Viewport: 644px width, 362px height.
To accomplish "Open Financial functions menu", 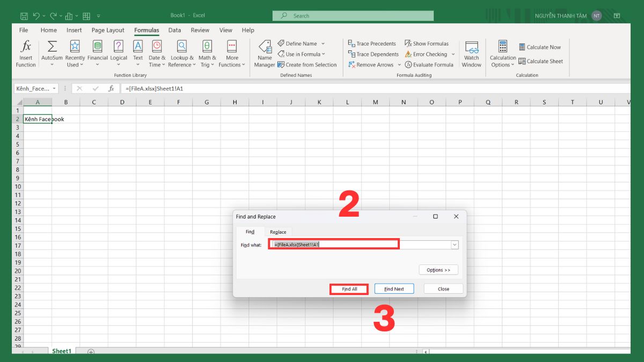I will click(x=98, y=54).
